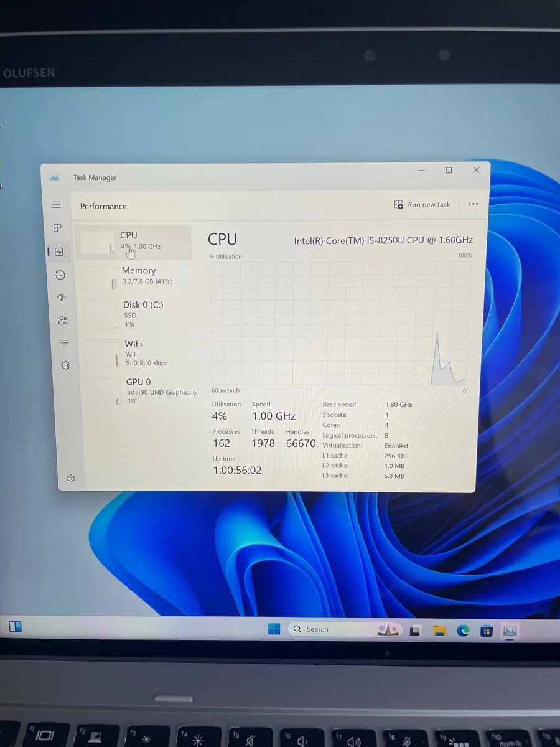Click the Speed value 1.00 GHz
This screenshot has width=560, height=747.
click(274, 416)
